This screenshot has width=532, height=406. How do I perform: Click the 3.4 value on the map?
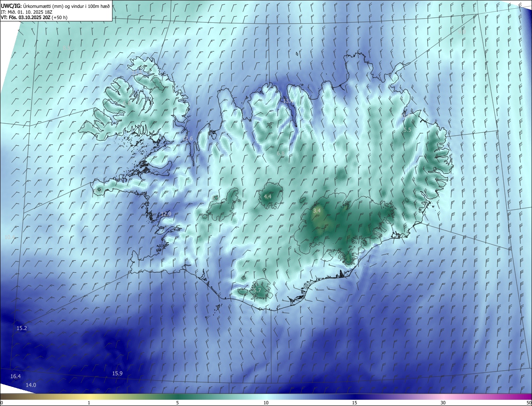click(x=317, y=211)
